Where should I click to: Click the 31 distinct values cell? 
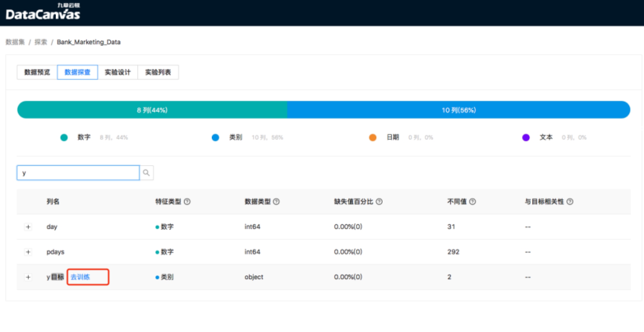[451, 227]
